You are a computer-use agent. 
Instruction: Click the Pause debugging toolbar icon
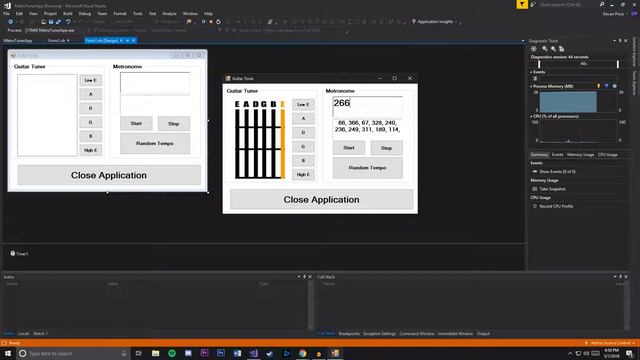click(x=203, y=22)
